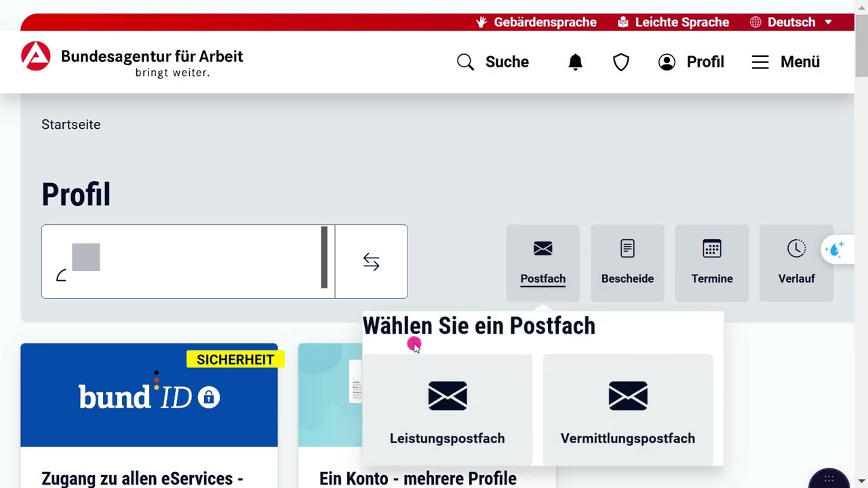Open the Termine calendar tile

pyautogui.click(x=712, y=263)
